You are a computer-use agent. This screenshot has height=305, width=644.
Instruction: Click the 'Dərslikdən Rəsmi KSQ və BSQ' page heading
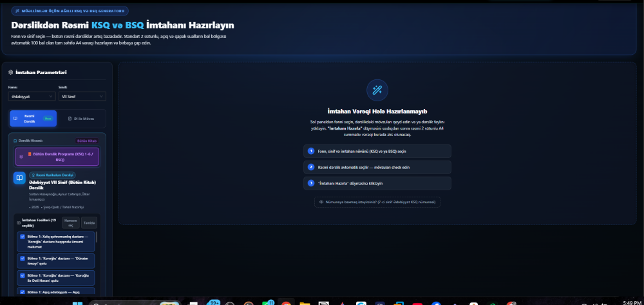click(x=122, y=26)
